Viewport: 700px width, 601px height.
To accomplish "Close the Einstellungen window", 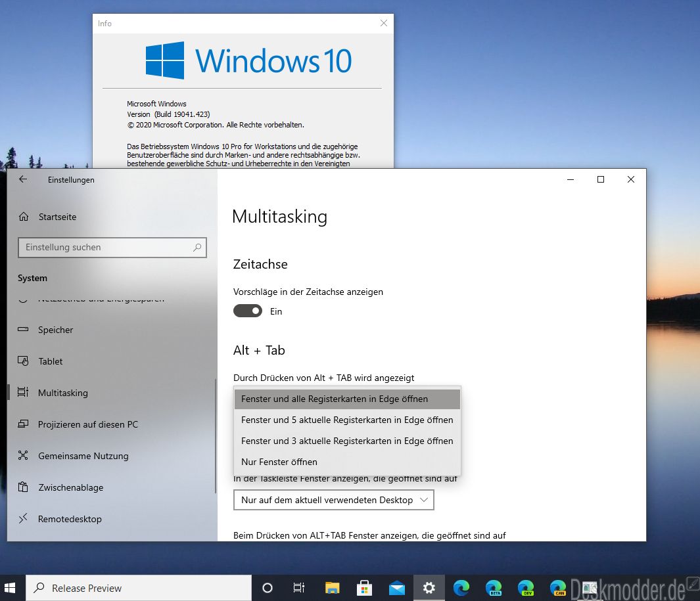I will tap(630, 179).
